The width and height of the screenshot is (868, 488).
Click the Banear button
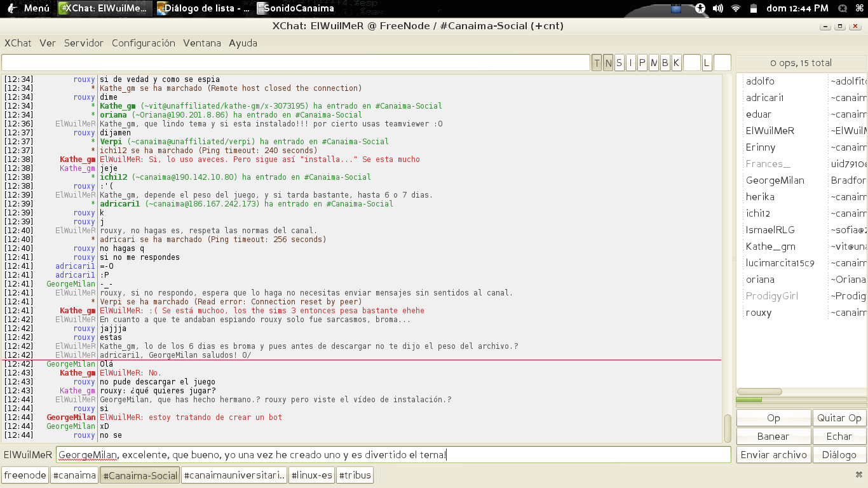(x=773, y=437)
